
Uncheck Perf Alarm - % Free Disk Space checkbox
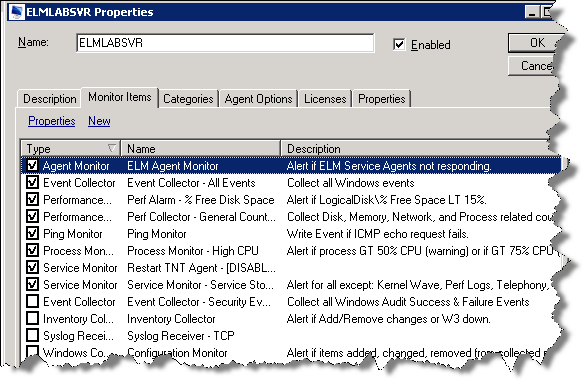tap(32, 200)
